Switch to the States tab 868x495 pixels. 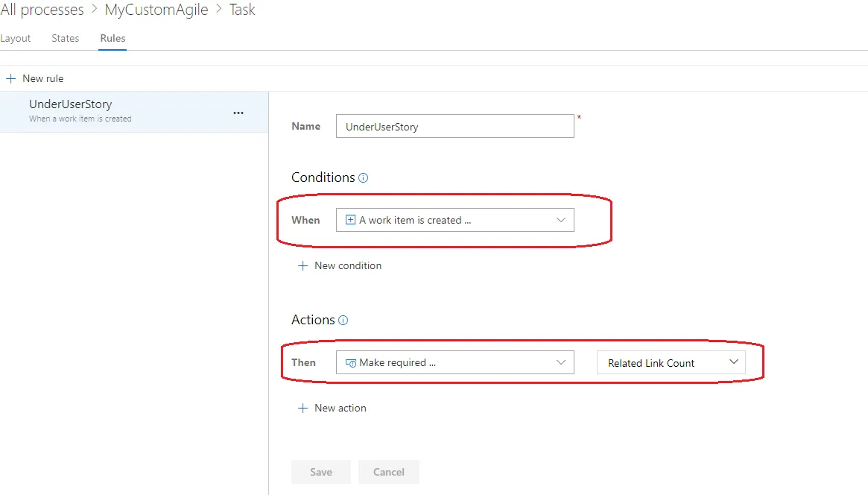pyautogui.click(x=66, y=38)
